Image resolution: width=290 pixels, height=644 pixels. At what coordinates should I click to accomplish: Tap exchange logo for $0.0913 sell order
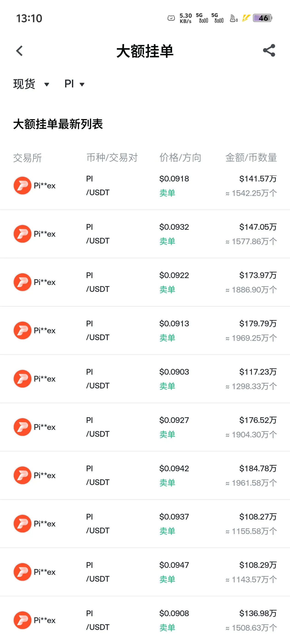(x=22, y=330)
